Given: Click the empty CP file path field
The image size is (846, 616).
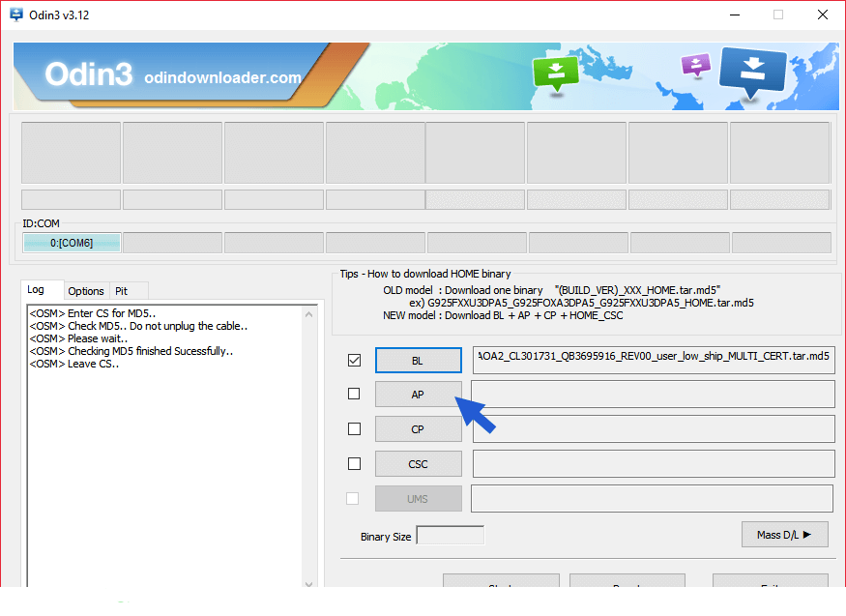Looking at the screenshot, I should tap(654, 428).
